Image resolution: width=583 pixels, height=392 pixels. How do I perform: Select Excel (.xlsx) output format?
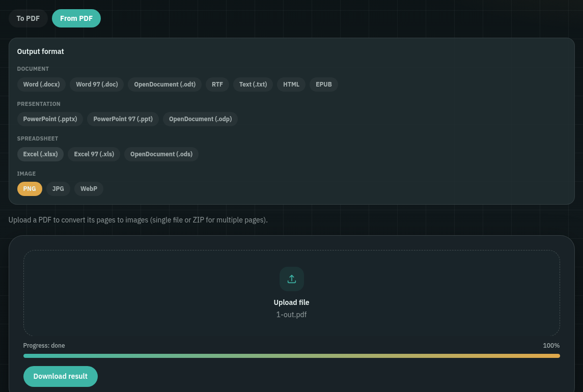[x=41, y=154]
